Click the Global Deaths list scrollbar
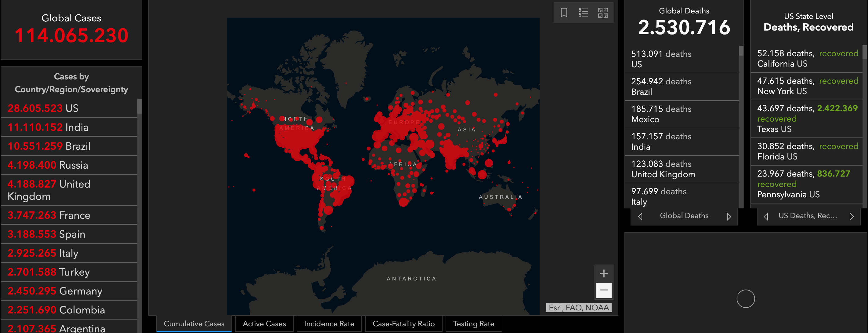Screen dimensions: 868x333 pos(741,51)
